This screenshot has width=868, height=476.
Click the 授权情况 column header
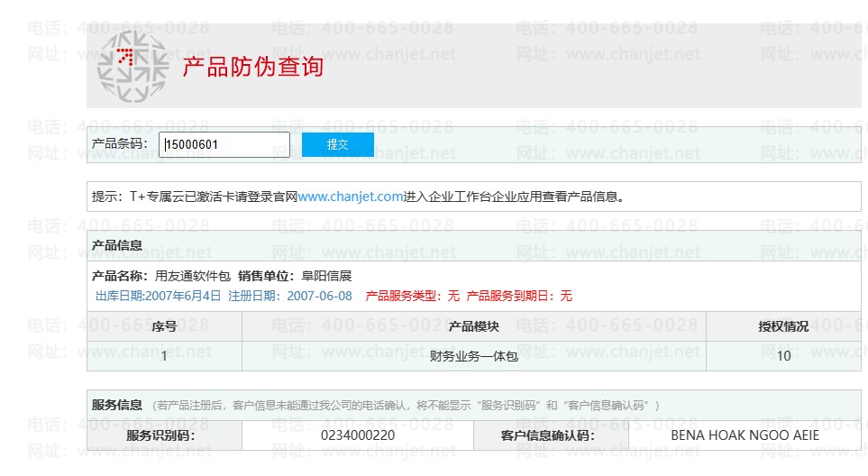point(783,326)
